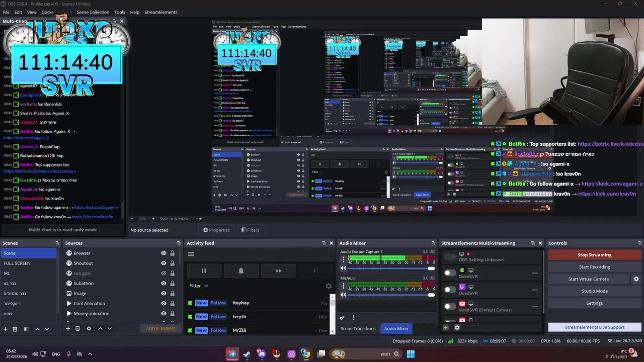
Task: Move scene up arrow in Scenes toolbar
Action: [x=37, y=329]
